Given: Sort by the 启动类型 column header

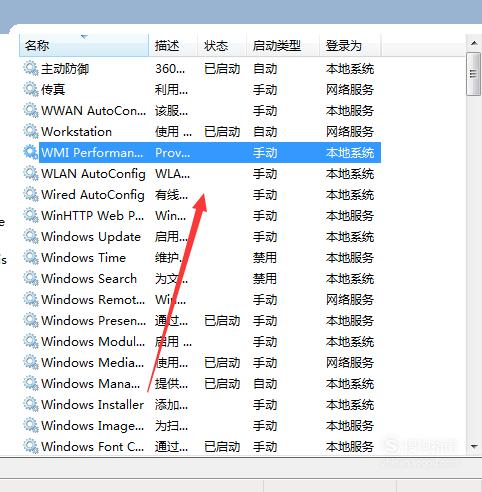Looking at the screenshot, I should click(x=283, y=45).
